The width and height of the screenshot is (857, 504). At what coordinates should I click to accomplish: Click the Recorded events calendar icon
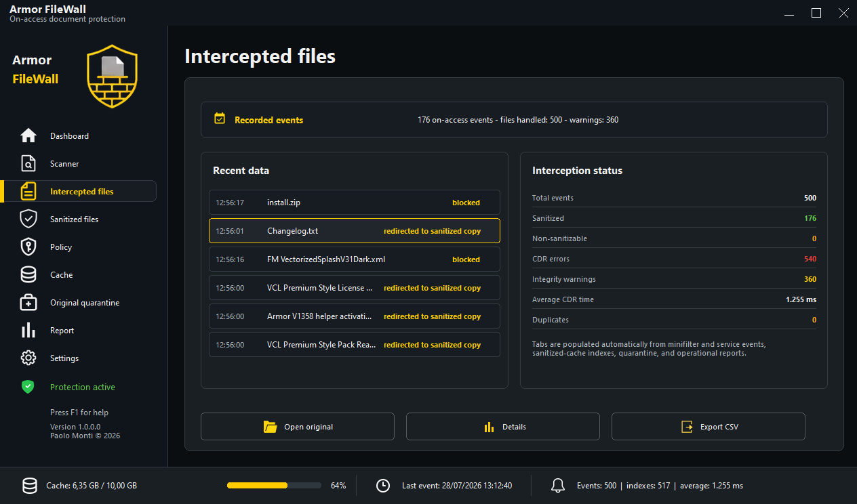(x=220, y=119)
